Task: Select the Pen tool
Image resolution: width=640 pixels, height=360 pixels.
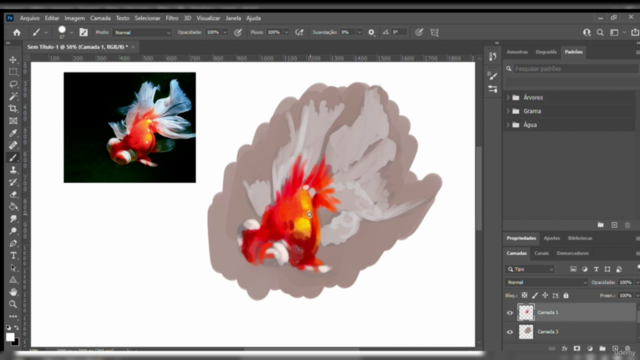Action: (13, 243)
